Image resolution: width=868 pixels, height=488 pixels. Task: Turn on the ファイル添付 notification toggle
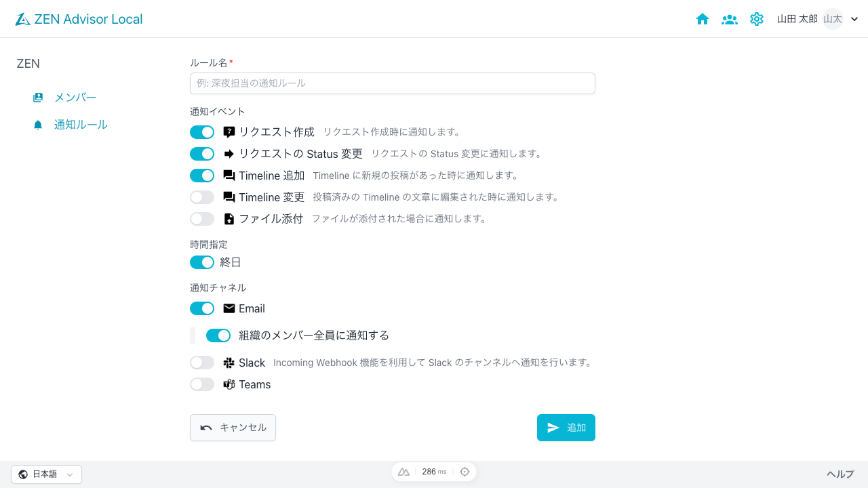201,218
